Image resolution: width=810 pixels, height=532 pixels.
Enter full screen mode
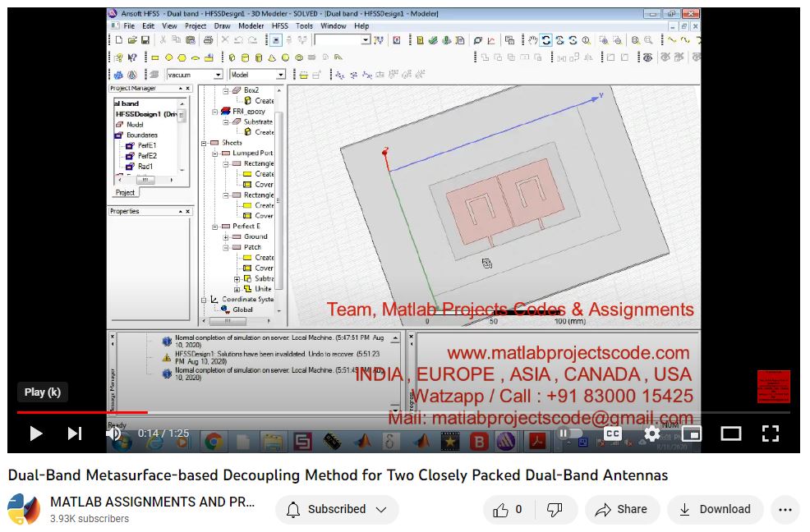(x=770, y=433)
